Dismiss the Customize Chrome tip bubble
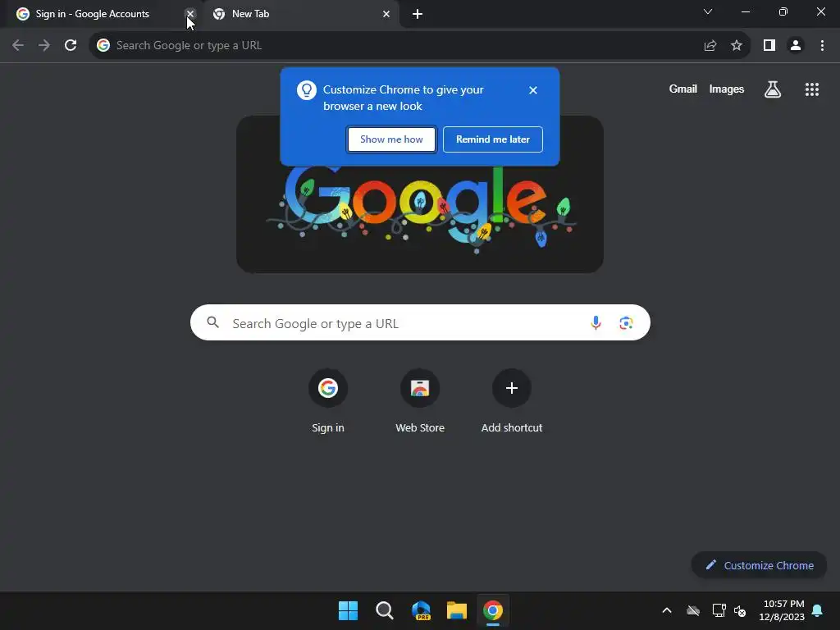The image size is (840, 630). [x=533, y=90]
